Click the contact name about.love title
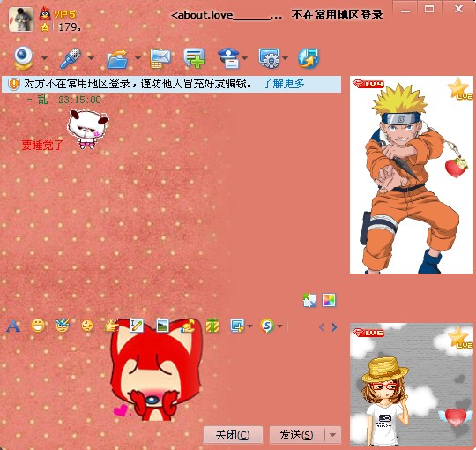This screenshot has width=476, height=450. coord(227,15)
